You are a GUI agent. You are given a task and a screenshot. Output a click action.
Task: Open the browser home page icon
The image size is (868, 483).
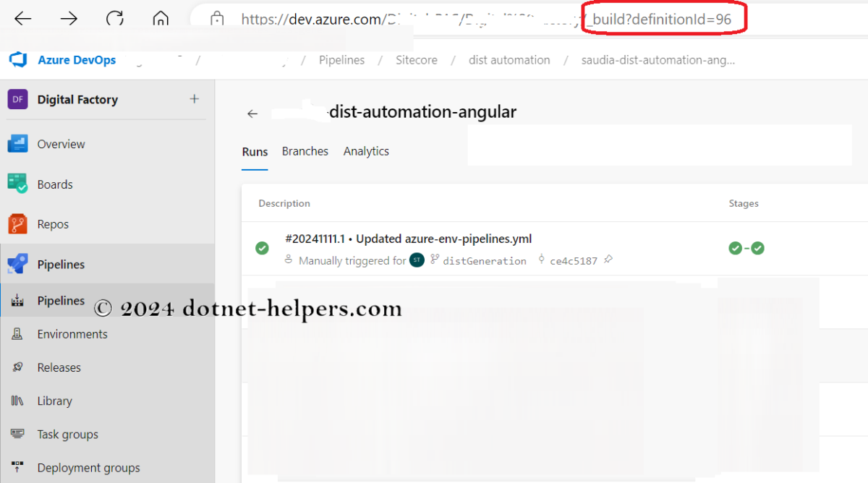click(x=161, y=19)
